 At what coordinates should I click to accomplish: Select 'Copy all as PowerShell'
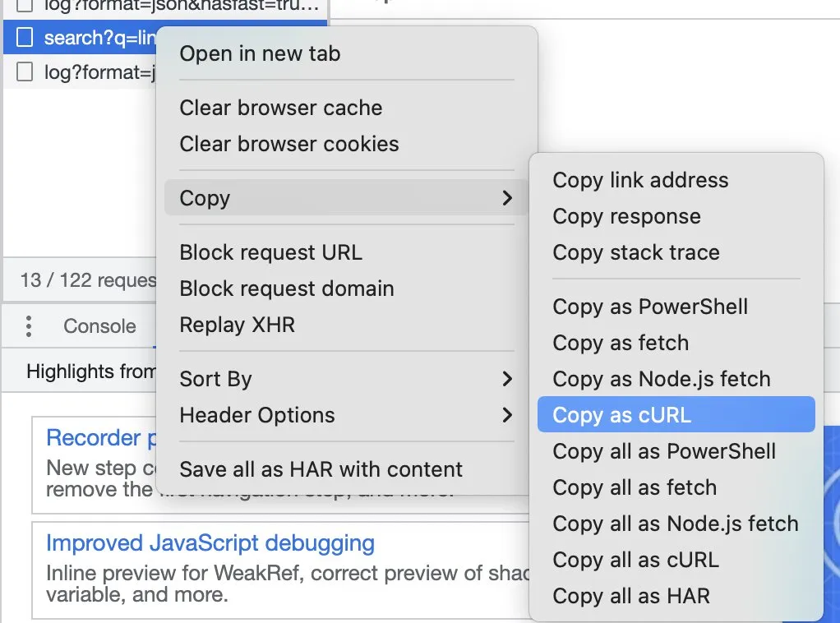click(676, 451)
